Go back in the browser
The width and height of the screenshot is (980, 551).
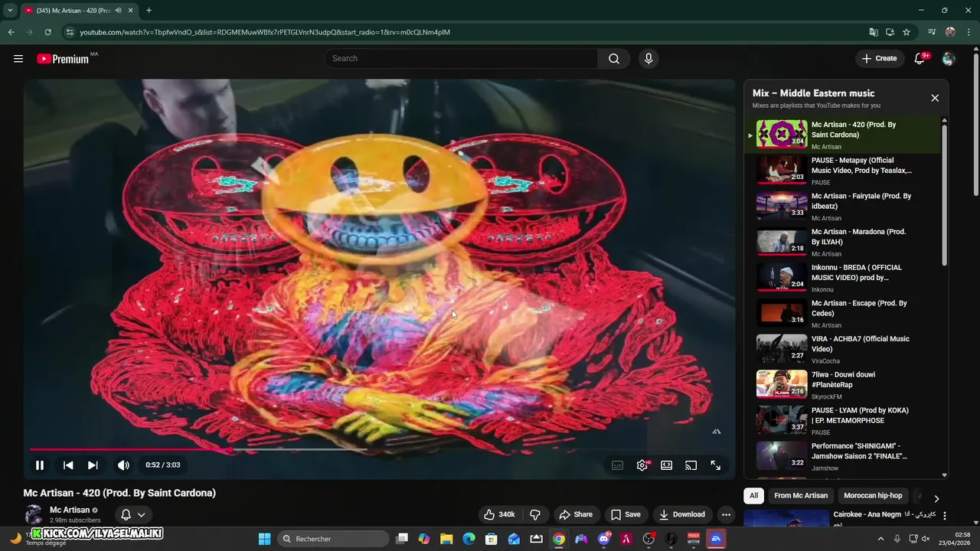(11, 32)
